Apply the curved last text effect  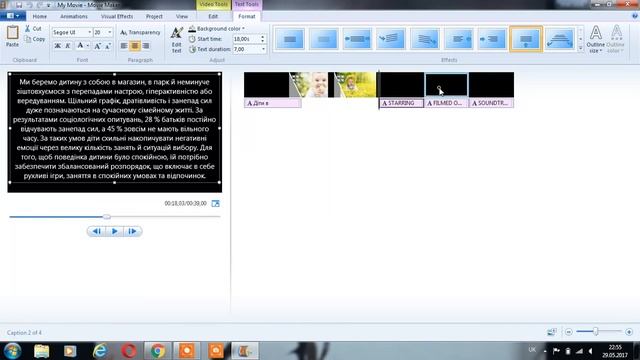coord(560,39)
